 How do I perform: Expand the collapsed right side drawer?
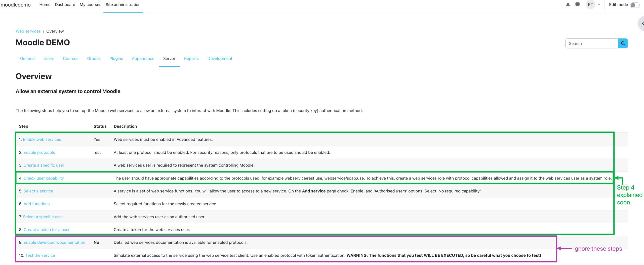(641, 23)
